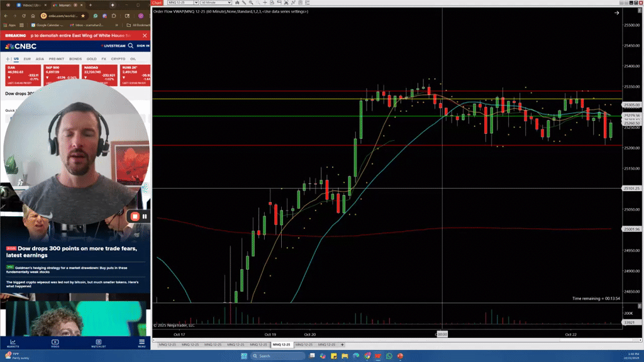Open the Dow drops 300 points headline

72,251
